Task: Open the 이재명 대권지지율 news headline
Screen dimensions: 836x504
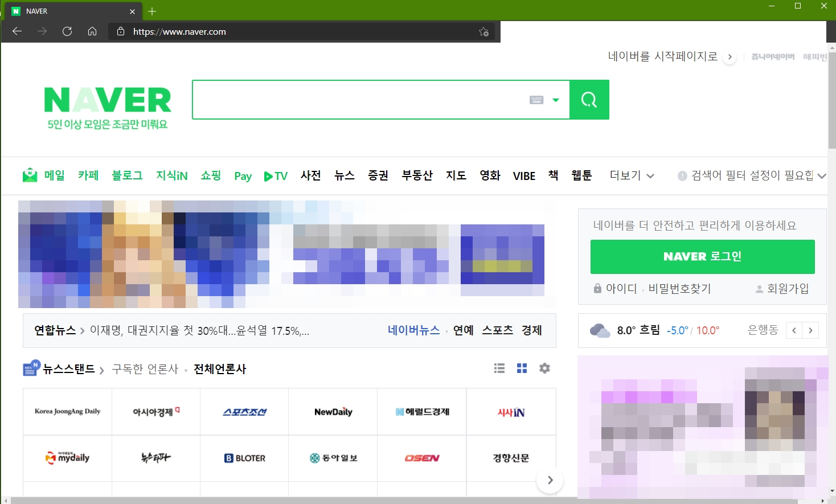Action: (x=200, y=330)
